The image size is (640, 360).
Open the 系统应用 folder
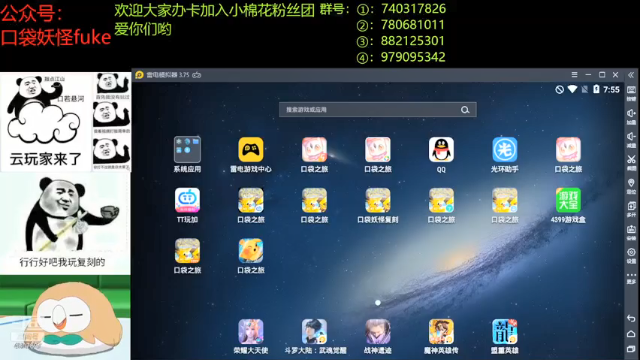point(187,150)
